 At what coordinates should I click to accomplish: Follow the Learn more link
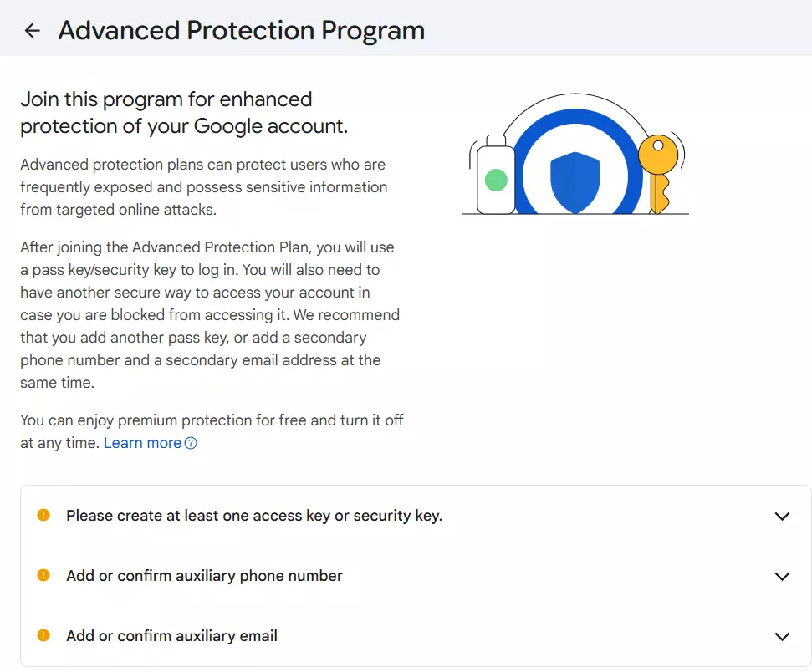[x=142, y=443]
